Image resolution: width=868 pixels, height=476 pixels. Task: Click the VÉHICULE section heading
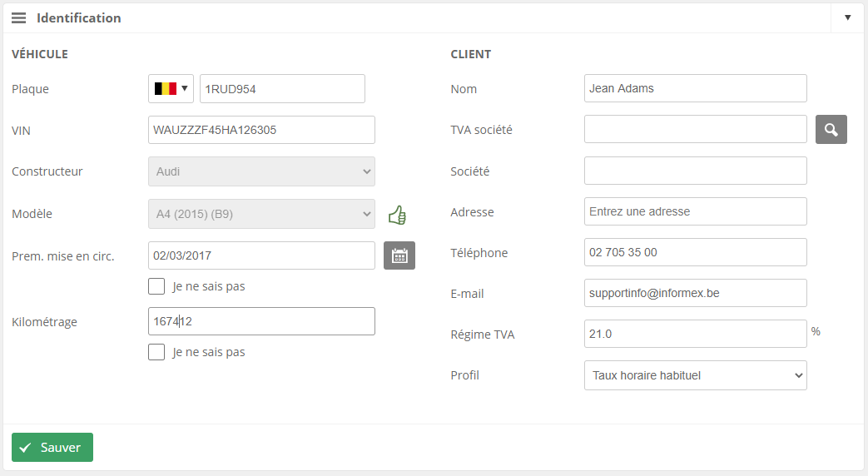click(40, 54)
